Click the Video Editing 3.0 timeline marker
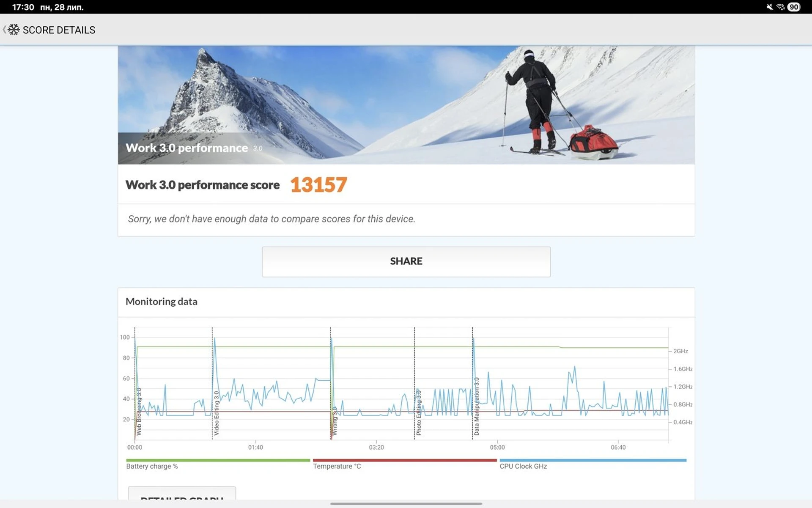This screenshot has height=508, width=812. point(216,413)
